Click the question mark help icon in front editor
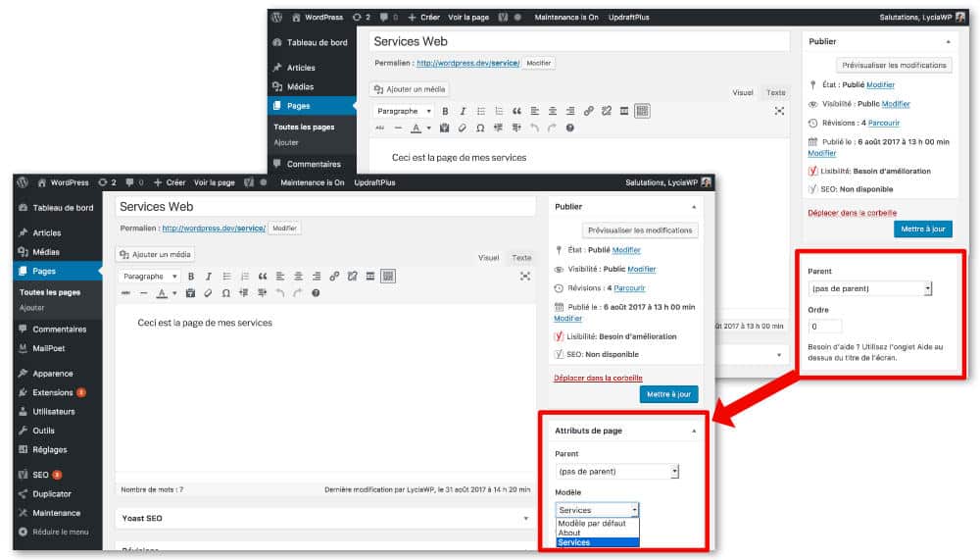The height and width of the screenshot is (560, 980). 316,293
